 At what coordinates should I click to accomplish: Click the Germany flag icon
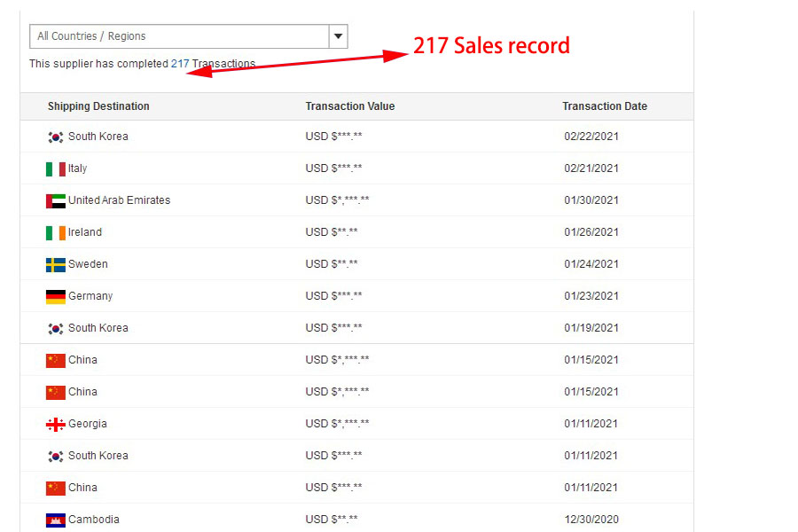point(55,296)
